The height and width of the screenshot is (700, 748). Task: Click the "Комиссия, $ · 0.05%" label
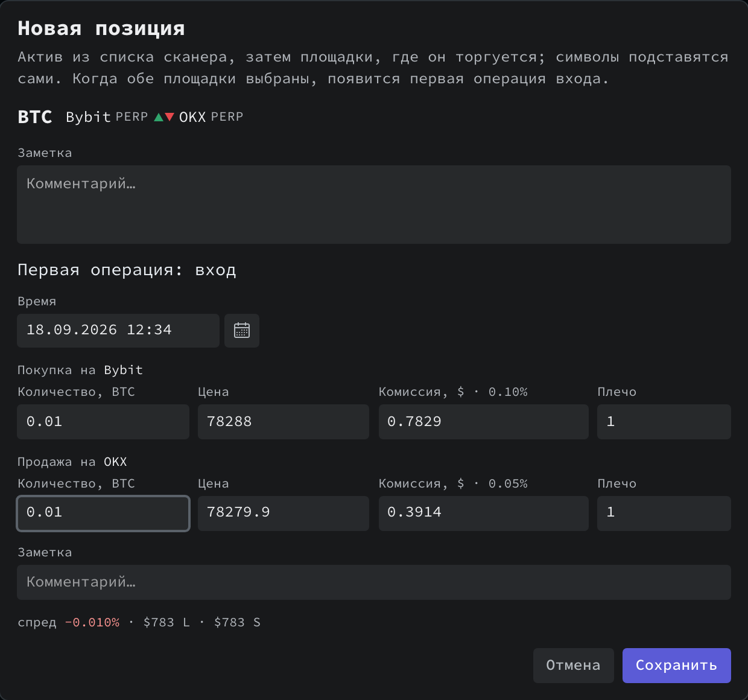click(453, 483)
